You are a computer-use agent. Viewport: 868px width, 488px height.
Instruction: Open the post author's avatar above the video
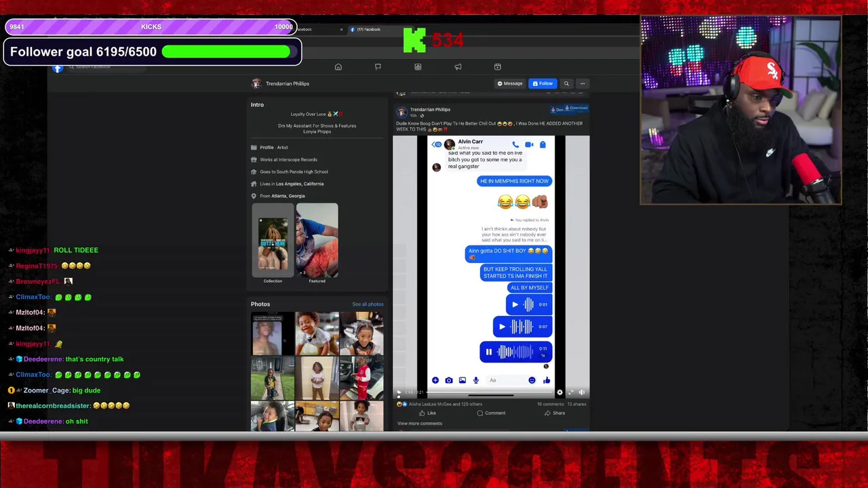coord(401,112)
